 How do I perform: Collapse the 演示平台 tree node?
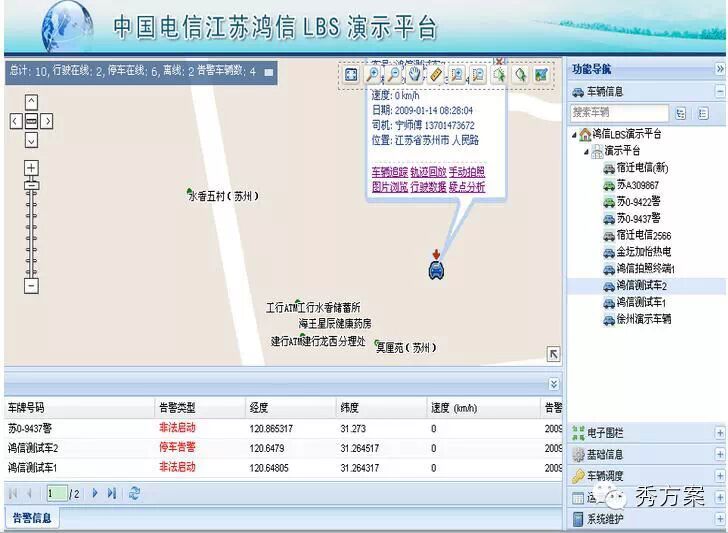tap(586, 151)
